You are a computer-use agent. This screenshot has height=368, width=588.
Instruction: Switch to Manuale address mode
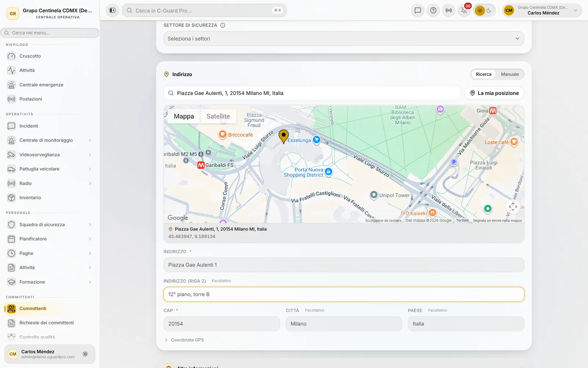(510, 74)
